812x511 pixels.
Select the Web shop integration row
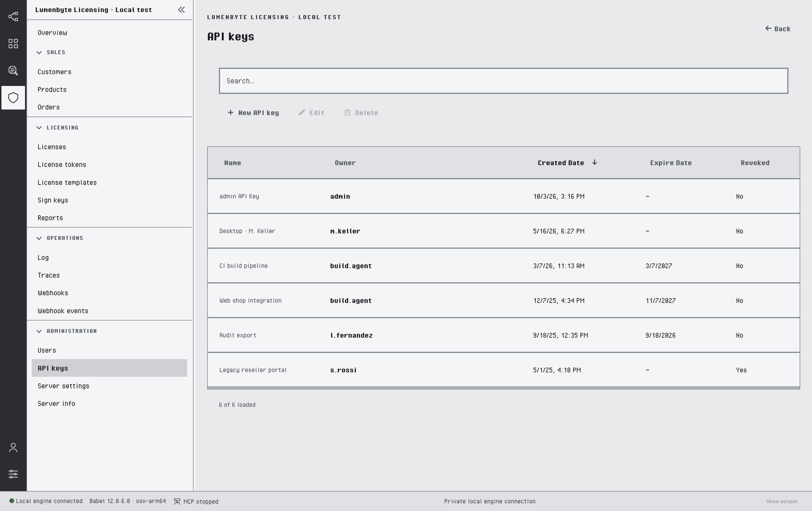point(503,301)
